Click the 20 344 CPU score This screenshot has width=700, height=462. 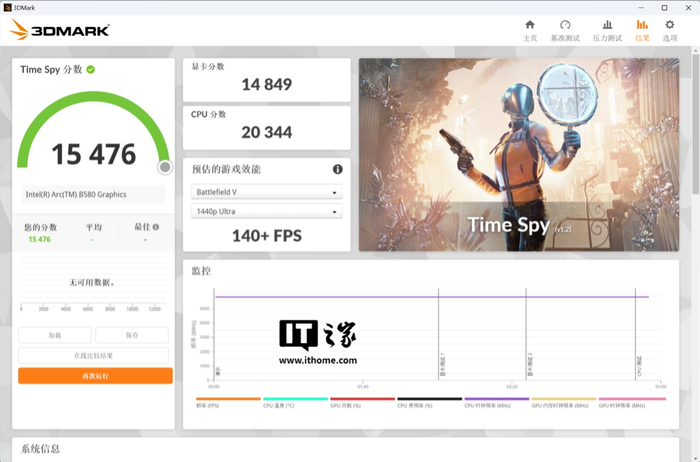point(267,132)
